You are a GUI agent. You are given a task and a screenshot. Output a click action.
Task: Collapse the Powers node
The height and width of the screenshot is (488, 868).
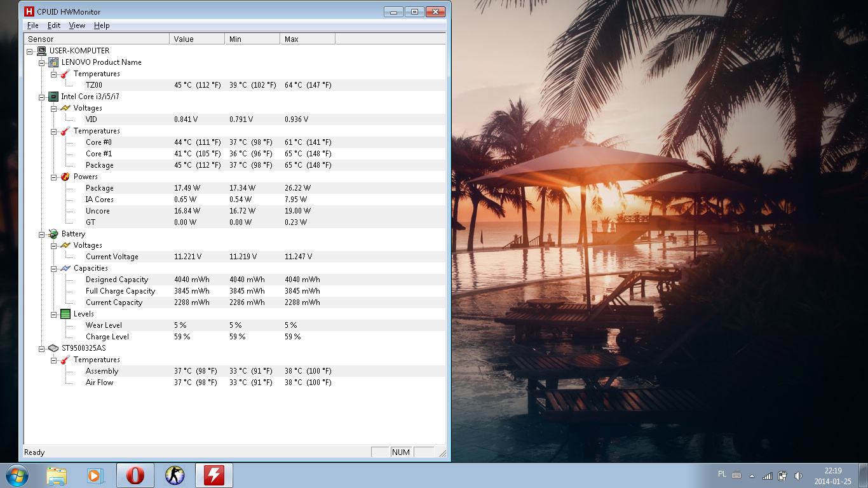click(54, 177)
